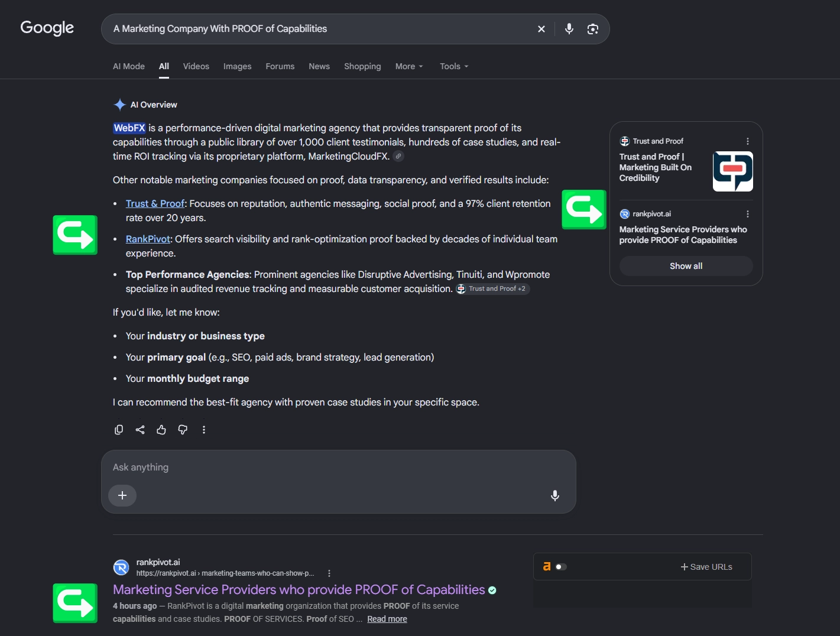The height and width of the screenshot is (636, 840).
Task: Focus the Ask anything input field
Action: click(338, 467)
